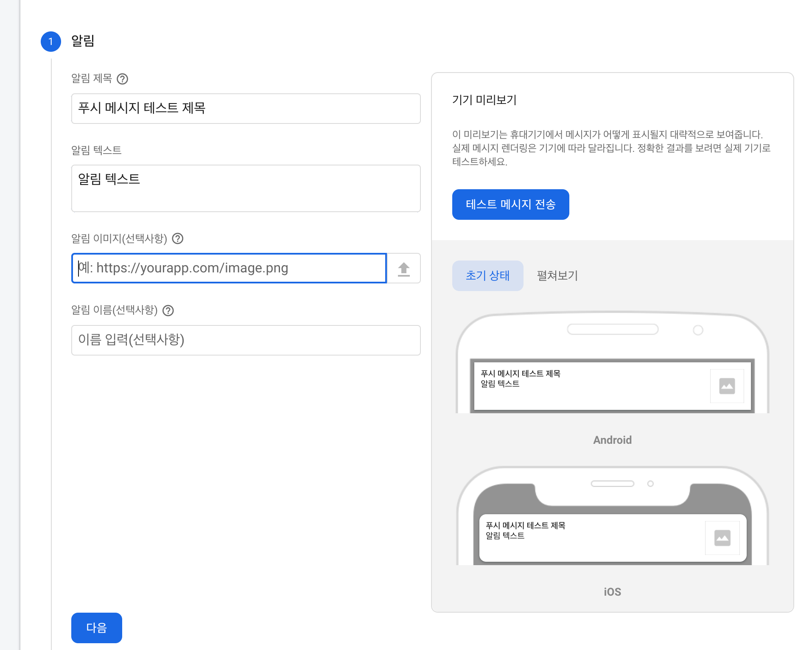The height and width of the screenshot is (650, 812).
Task: Click the 알림 section heading
Action: pyautogui.click(x=83, y=41)
